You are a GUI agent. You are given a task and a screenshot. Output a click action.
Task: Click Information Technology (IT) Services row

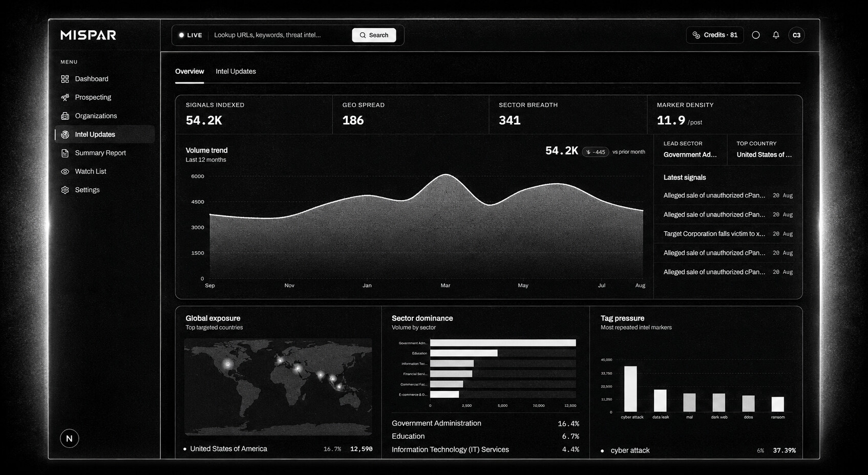tap(485, 449)
